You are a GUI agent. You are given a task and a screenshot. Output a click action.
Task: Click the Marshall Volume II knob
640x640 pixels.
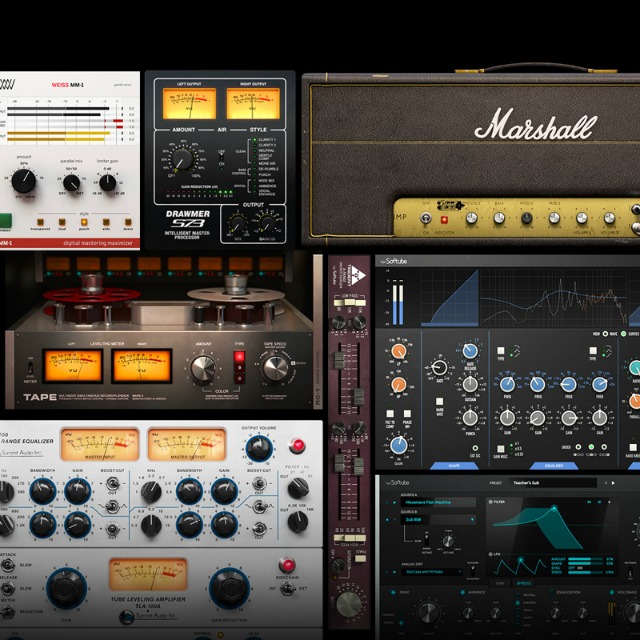[609, 218]
